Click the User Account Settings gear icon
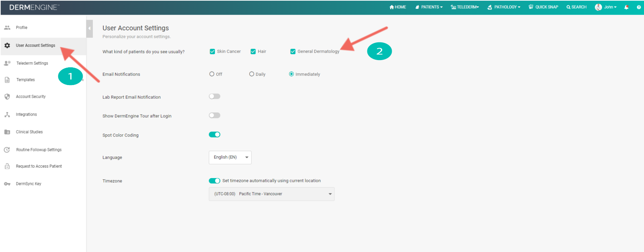This screenshot has width=644, height=252. click(7, 45)
